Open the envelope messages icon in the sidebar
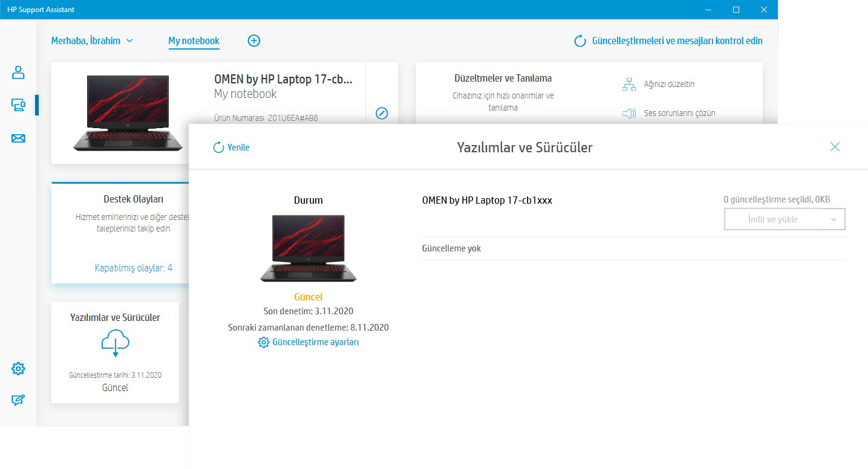The width and height of the screenshot is (868, 469). pos(18,139)
